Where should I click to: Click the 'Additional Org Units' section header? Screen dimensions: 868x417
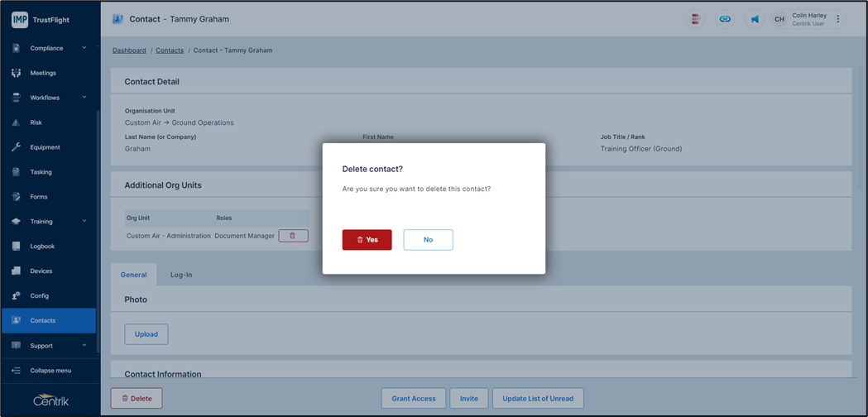click(163, 185)
